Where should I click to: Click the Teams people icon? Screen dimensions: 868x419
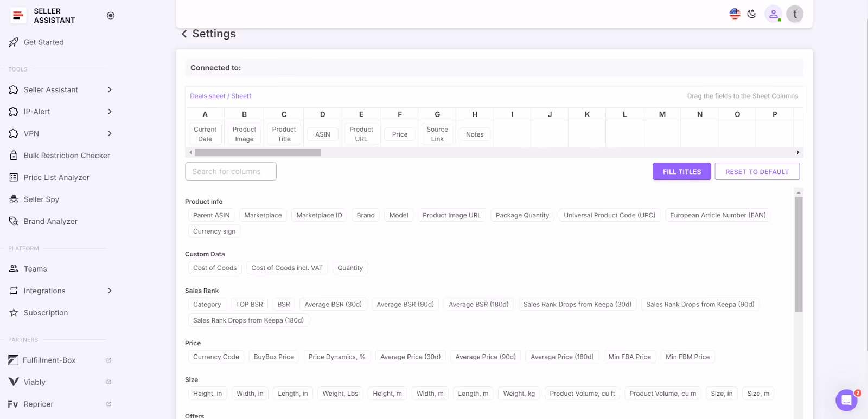click(x=14, y=269)
